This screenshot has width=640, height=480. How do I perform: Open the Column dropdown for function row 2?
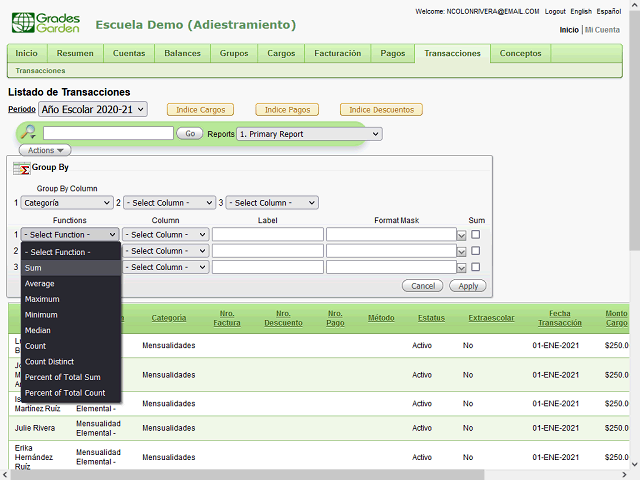click(165, 251)
